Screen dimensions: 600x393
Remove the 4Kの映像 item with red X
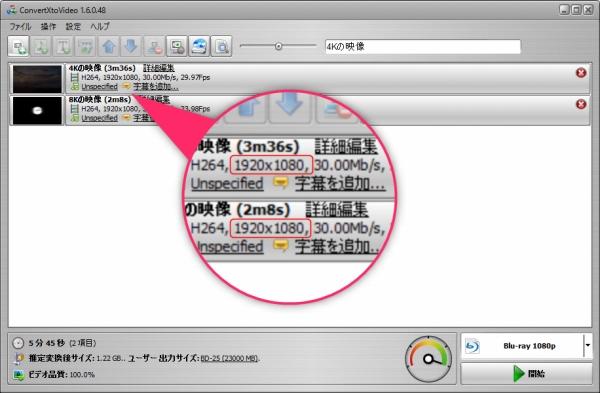click(581, 73)
